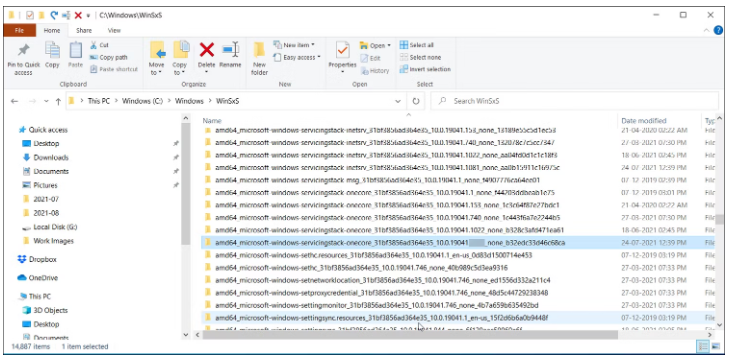The image size is (729, 362).
Task: Open Recent locations dropdown arrow
Action: [46, 101]
